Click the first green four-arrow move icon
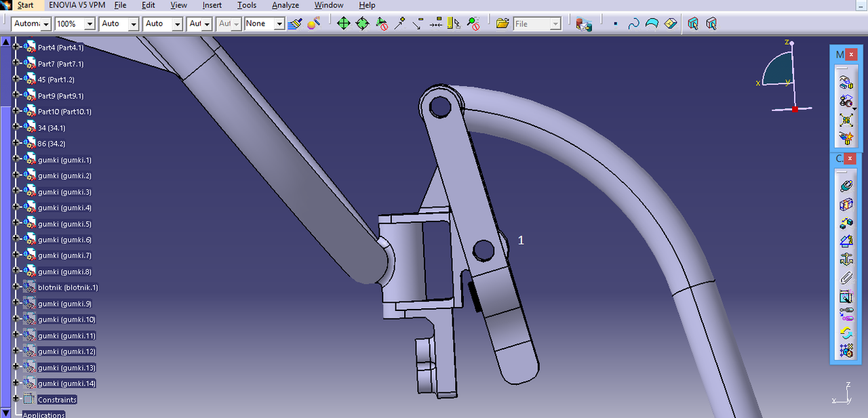Screen dimensions: 868x418 point(344,24)
